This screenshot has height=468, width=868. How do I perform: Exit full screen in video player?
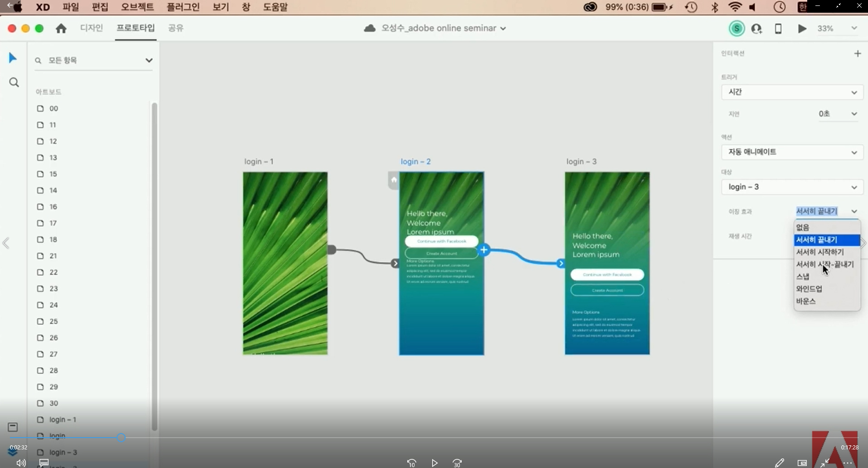(x=825, y=463)
